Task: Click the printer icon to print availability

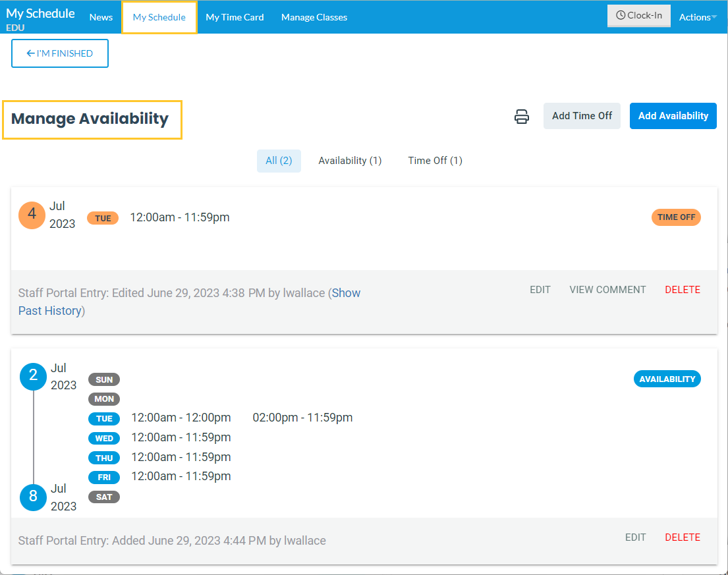Action: [x=522, y=116]
